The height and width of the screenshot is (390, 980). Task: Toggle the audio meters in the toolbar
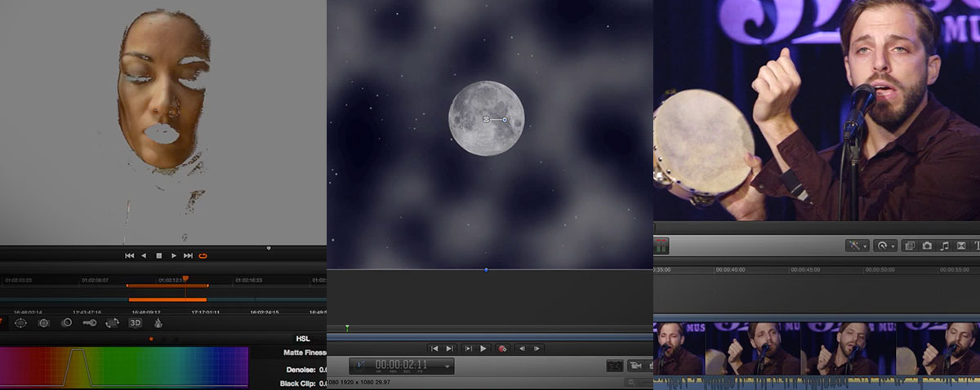point(661,245)
